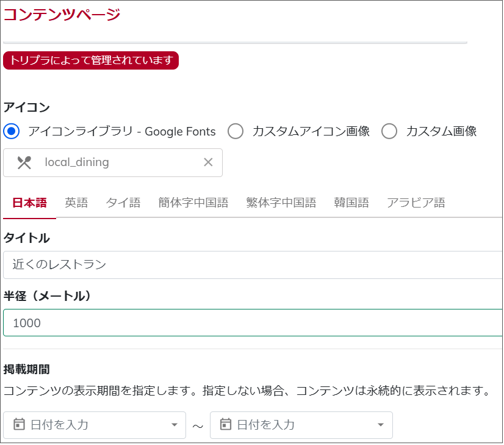The image size is (504, 445).
Task: Switch to the 韓国語 tab
Action: click(x=351, y=203)
